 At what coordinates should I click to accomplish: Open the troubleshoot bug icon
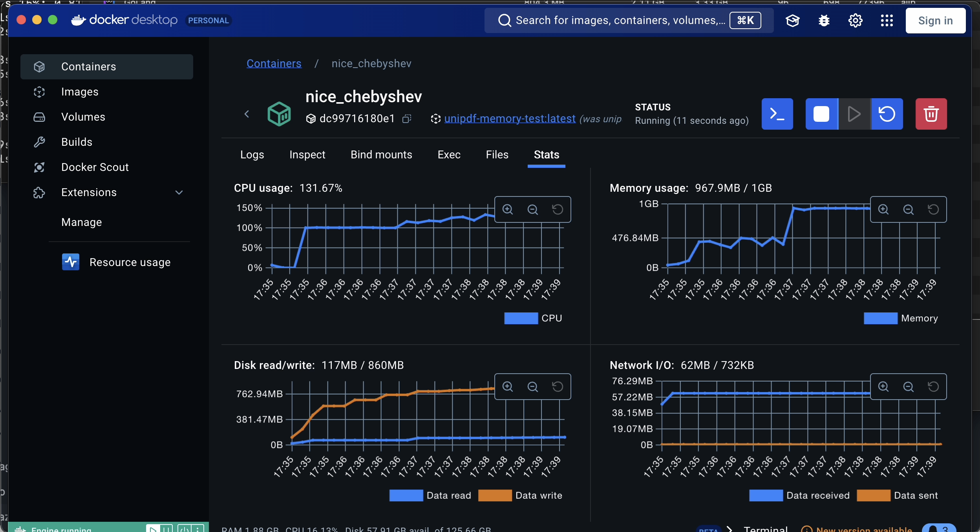824,20
